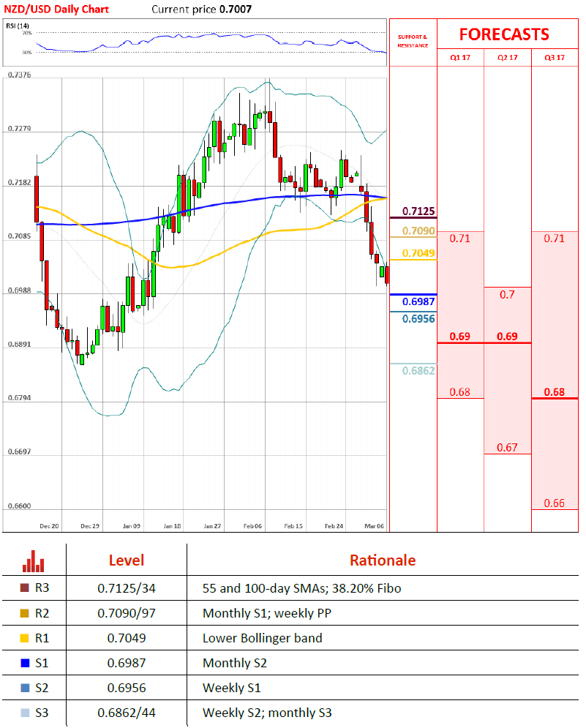Image resolution: width=586 pixels, height=728 pixels.
Task: Click the 'Monthly S1; weekly PP' rationale
Action: coord(267,613)
